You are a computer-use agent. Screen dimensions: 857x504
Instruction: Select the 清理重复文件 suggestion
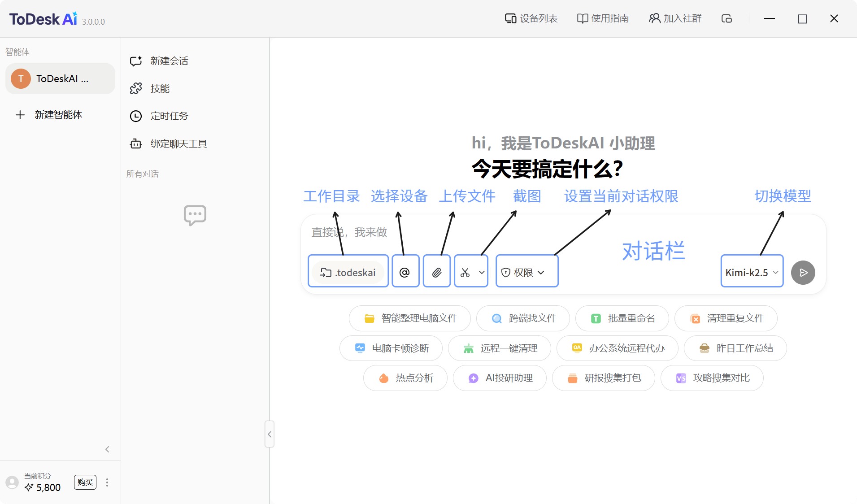[x=726, y=318]
